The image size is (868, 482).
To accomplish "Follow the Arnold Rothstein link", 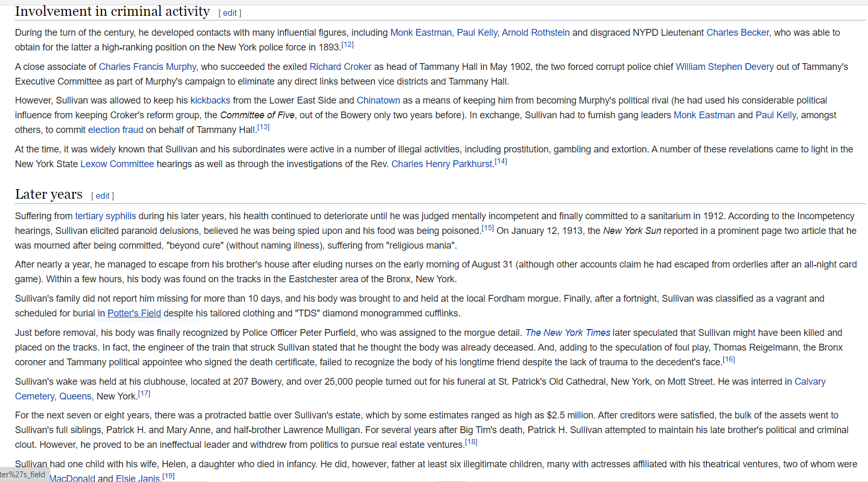I will tap(536, 33).
